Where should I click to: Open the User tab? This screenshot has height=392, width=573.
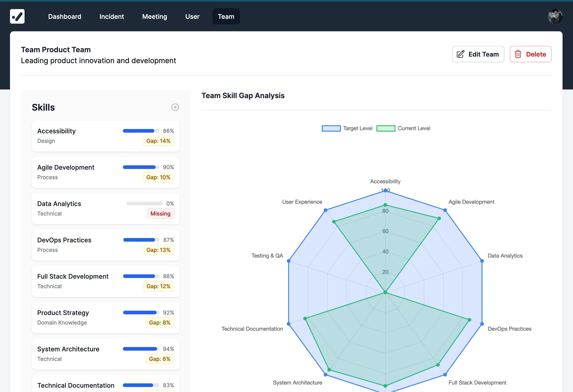tap(192, 16)
